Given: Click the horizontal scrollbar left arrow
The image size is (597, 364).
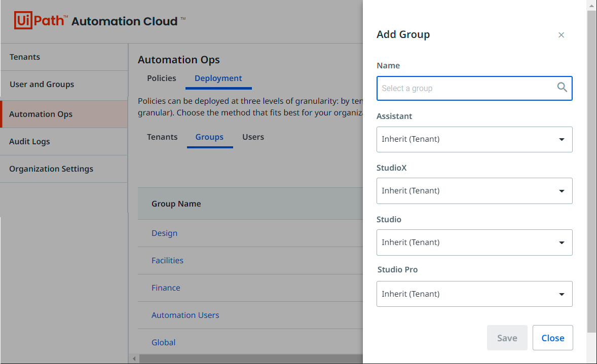Looking at the screenshot, I should coord(134,358).
